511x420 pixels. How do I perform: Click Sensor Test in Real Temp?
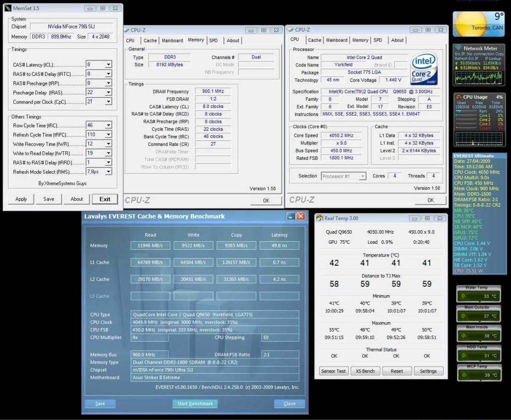(x=333, y=371)
